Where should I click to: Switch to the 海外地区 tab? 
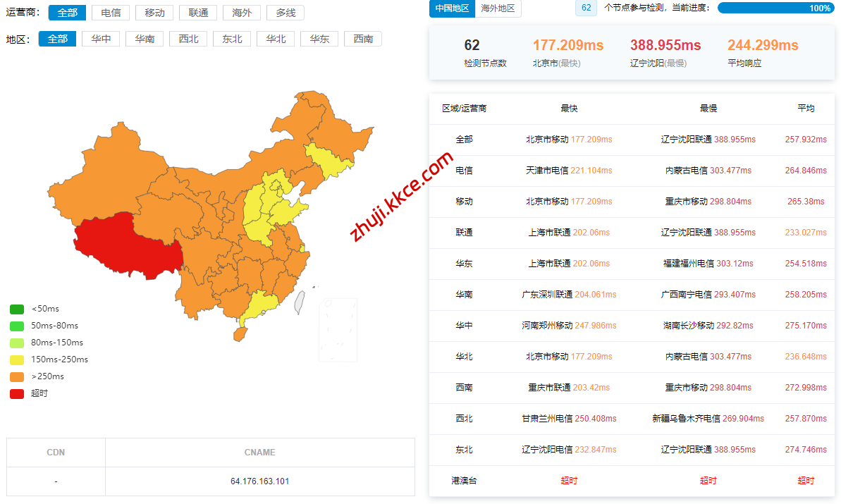point(498,8)
